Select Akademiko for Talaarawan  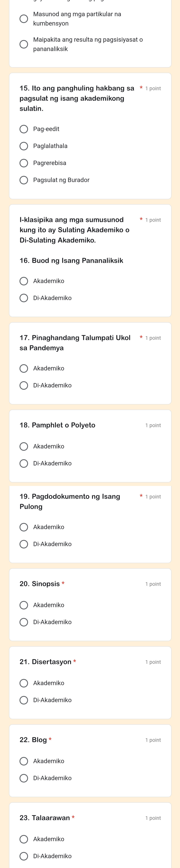point(24,839)
